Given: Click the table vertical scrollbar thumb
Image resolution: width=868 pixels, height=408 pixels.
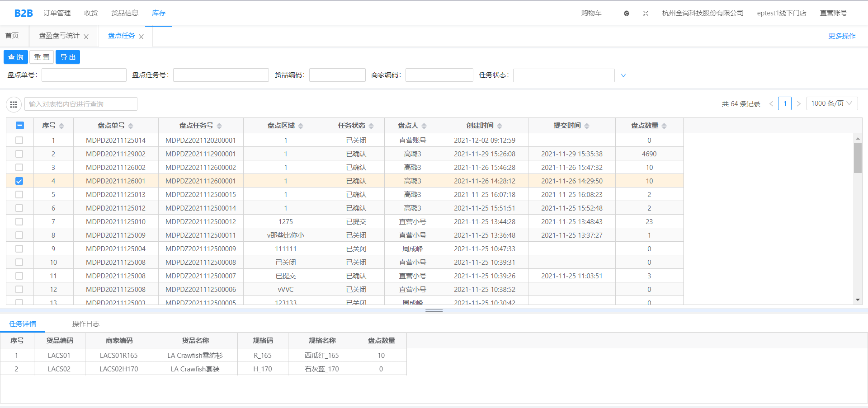Looking at the screenshot, I should (x=858, y=158).
